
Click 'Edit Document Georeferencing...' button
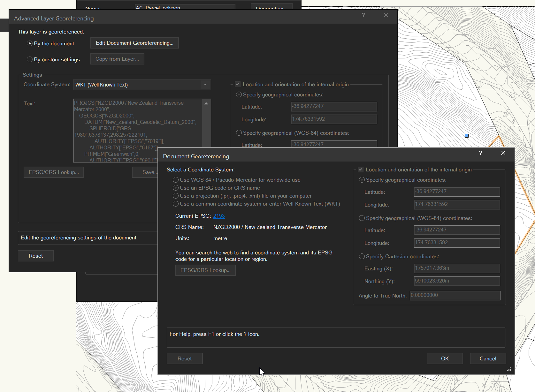134,43
